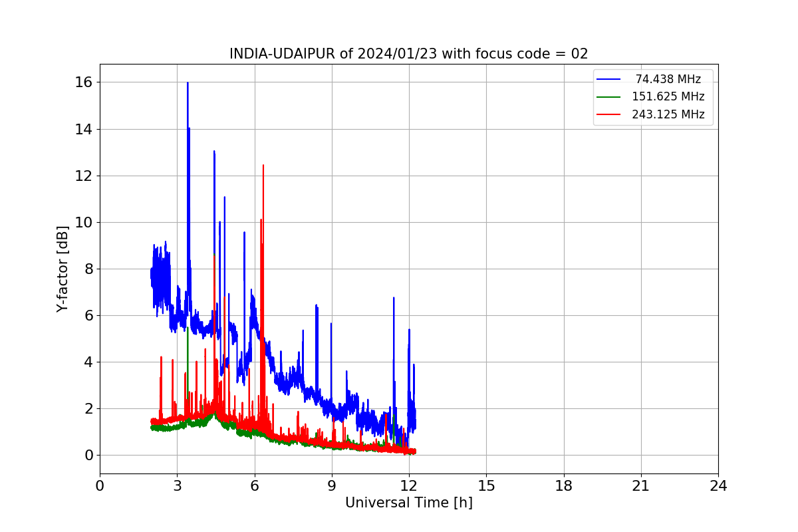Viewport: 798px width, 532px height.
Task: Click the x-axis tick label 21
Action: [641, 486]
